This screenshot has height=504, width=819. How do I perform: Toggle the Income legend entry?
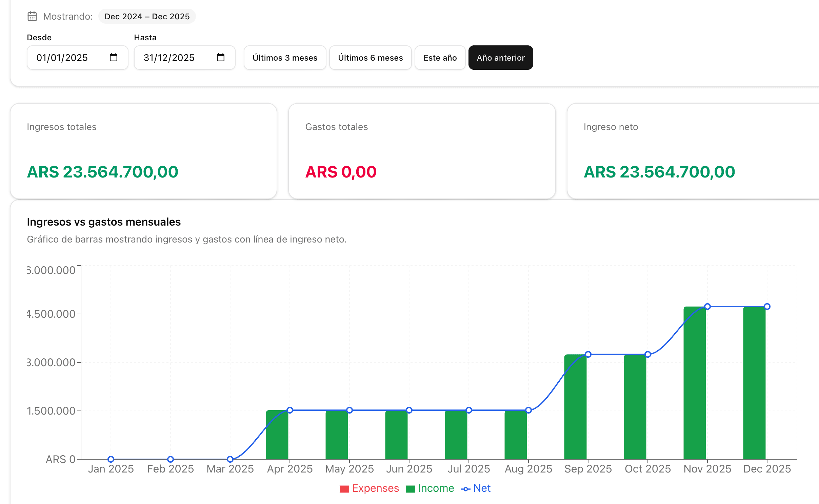[x=430, y=488]
